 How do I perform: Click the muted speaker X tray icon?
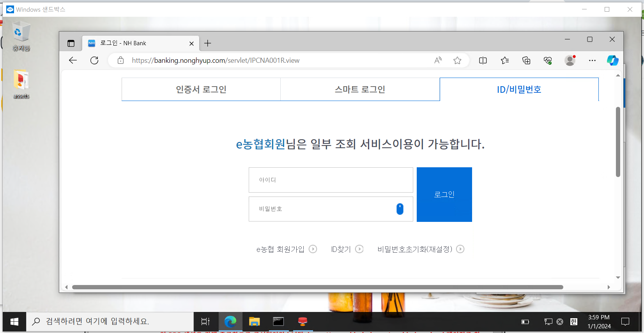pyautogui.click(x=560, y=322)
